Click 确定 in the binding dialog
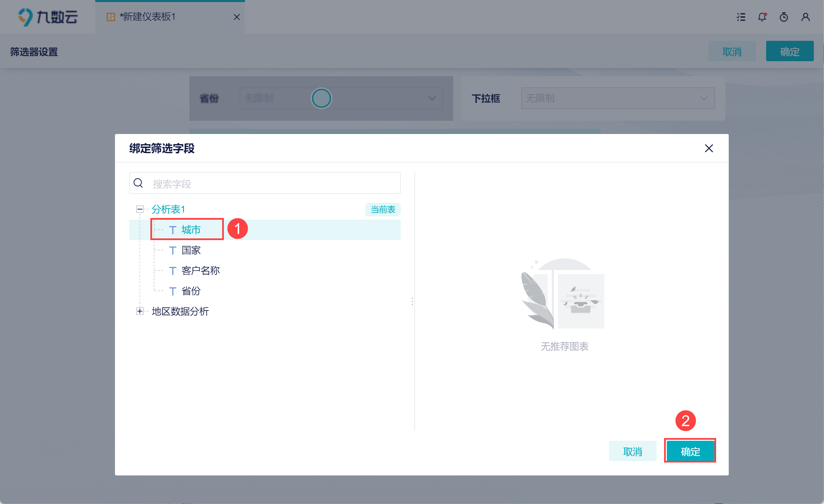Image resolution: width=824 pixels, height=504 pixels. pyautogui.click(x=690, y=451)
